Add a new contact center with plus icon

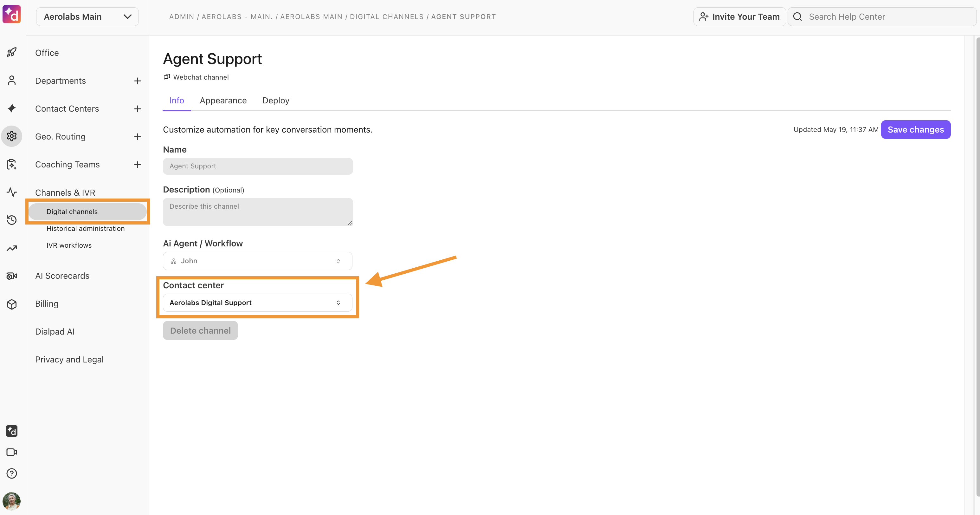[x=138, y=109]
